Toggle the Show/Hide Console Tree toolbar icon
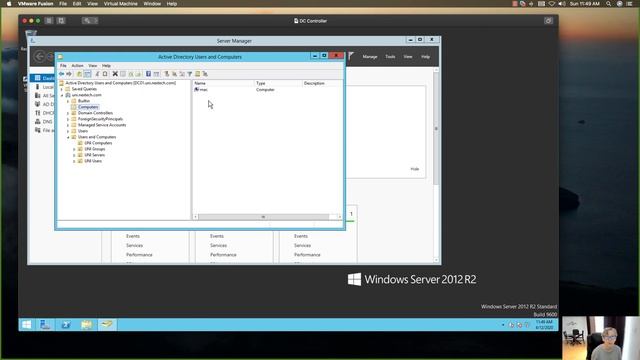The image size is (640, 360). tap(87, 74)
